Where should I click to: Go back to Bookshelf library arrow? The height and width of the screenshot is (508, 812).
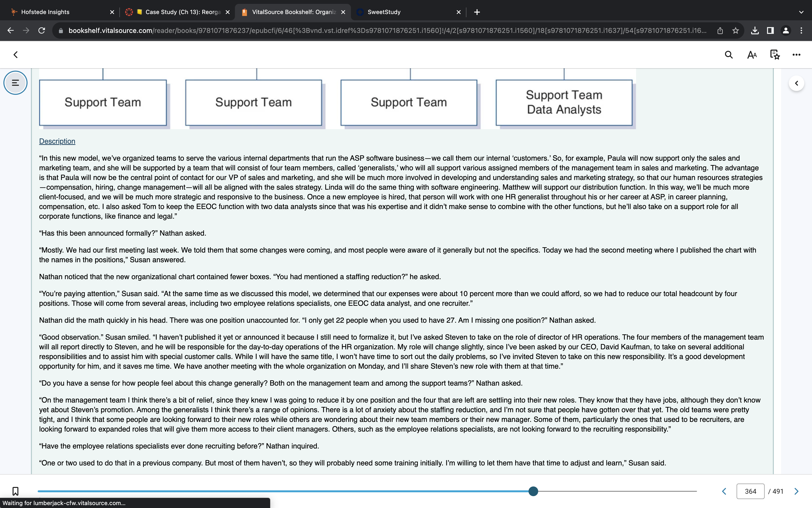(x=15, y=55)
